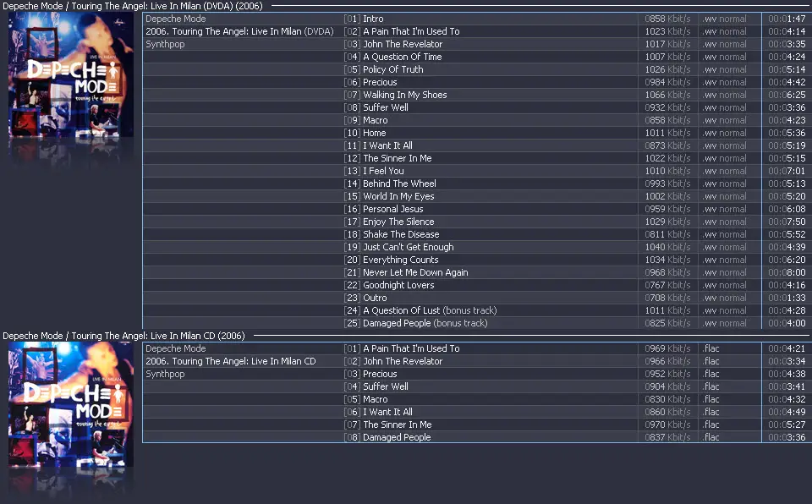Click group header 'Touring The Angel: Live In Milan (DVDA) (2006)'
812x504 pixels.
pyautogui.click(x=133, y=6)
